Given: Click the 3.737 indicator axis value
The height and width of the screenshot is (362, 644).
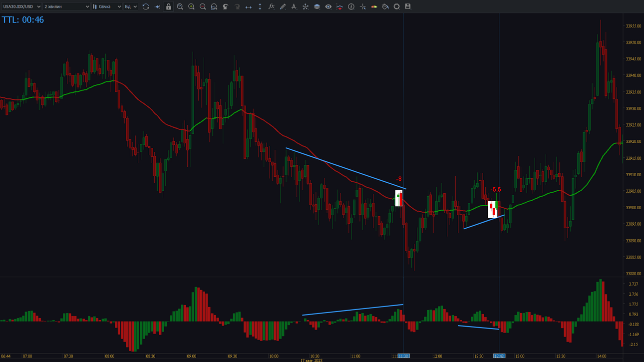Looking at the screenshot, I should (x=633, y=284).
